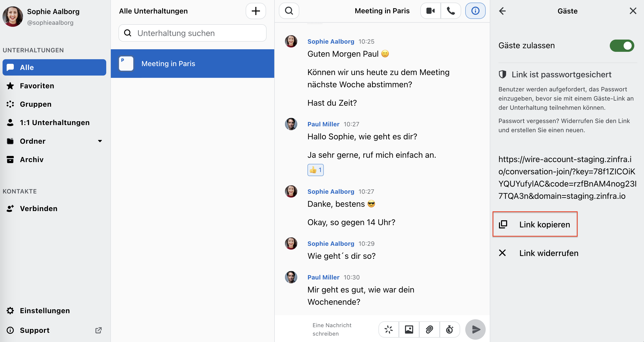
Task: Open 1:1 Unterhaltungen
Action: point(54,123)
